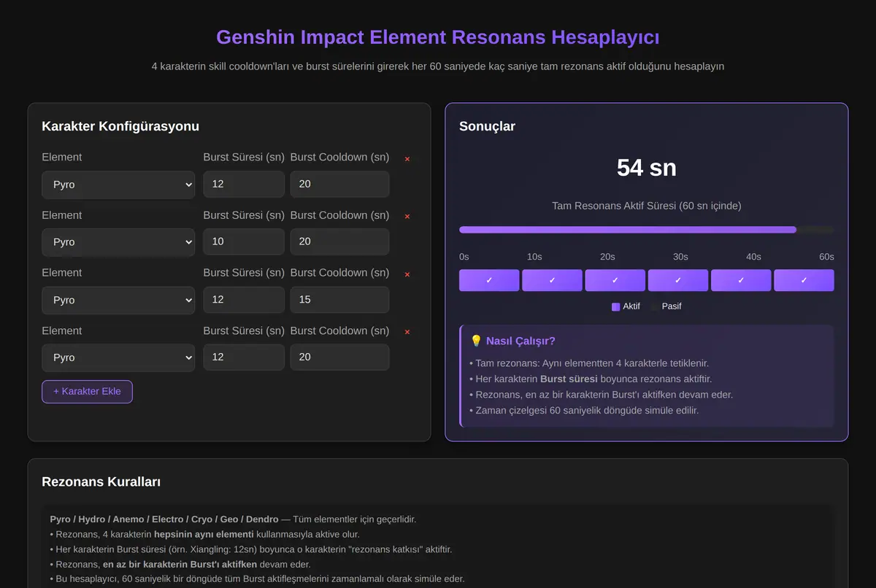Screen dimensions: 876x588
Task: Open the fourth character's Pyro element dropdown
Action: coord(118,357)
